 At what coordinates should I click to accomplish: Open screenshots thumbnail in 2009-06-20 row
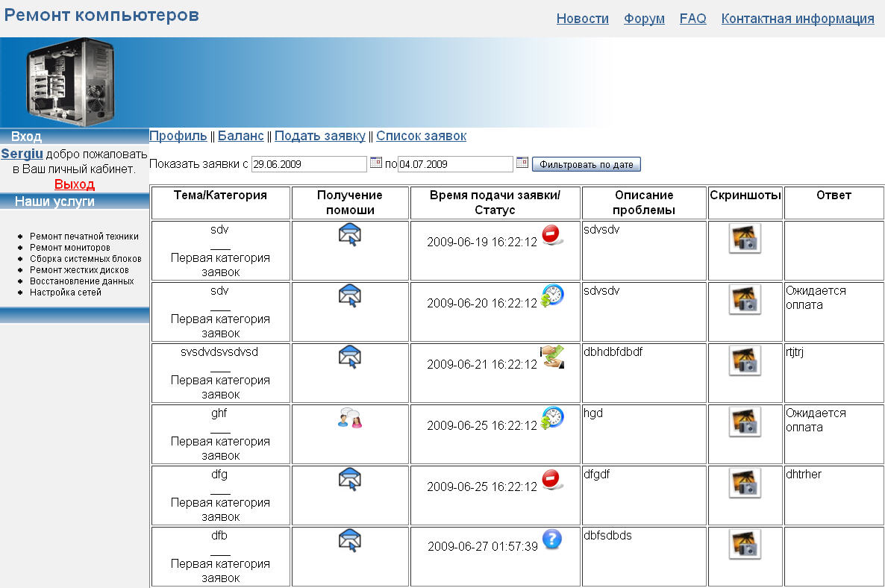tap(745, 299)
